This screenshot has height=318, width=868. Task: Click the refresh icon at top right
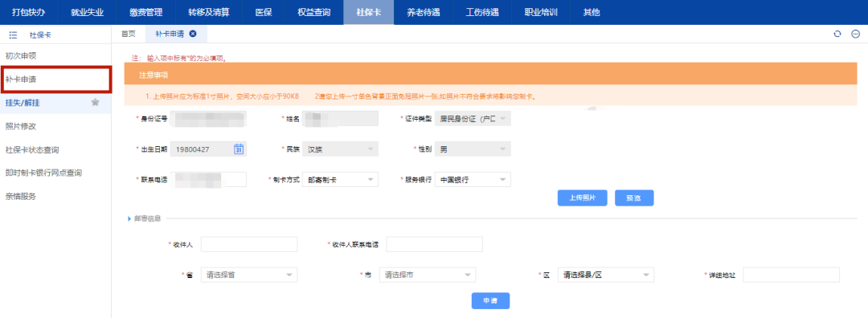pos(837,34)
